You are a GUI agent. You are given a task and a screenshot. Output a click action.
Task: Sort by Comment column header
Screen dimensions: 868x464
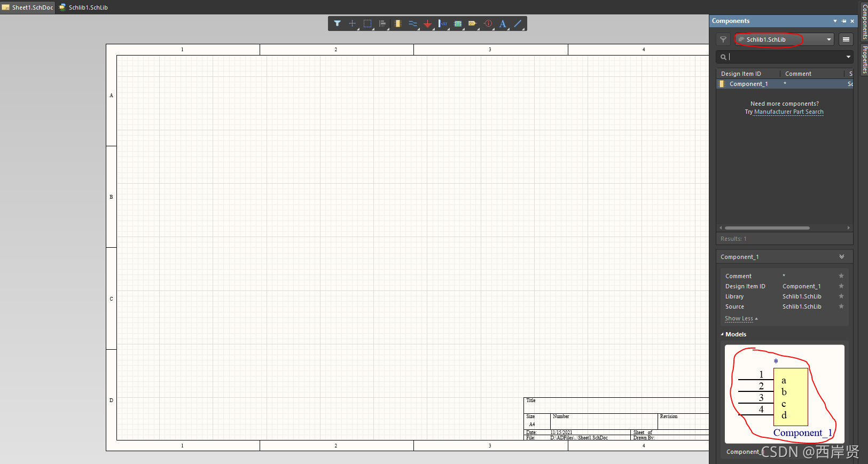[812, 74]
